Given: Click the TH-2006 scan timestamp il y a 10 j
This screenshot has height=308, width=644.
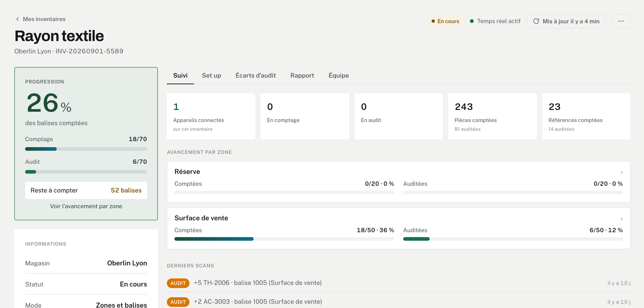Looking at the screenshot, I should pyautogui.click(x=619, y=283).
